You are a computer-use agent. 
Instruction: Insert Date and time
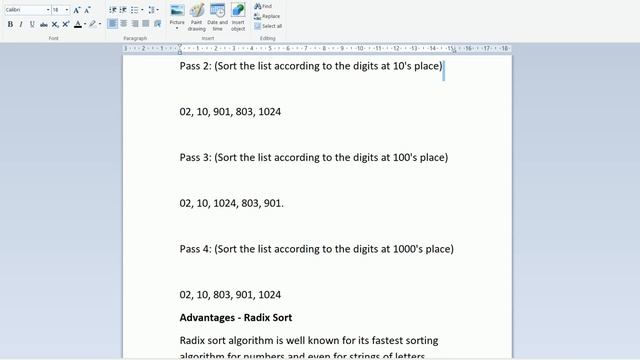tap(218, 17)
